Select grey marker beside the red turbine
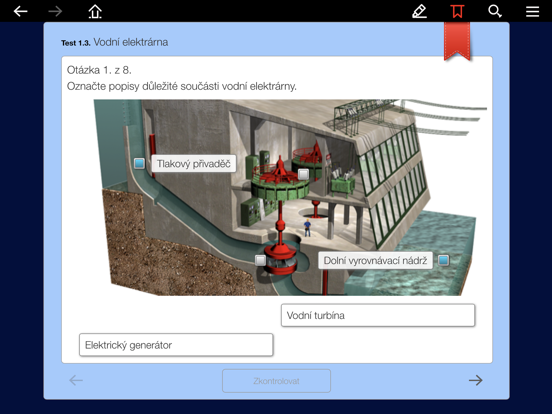Screen dimensions: 552x414 (260, 260)
